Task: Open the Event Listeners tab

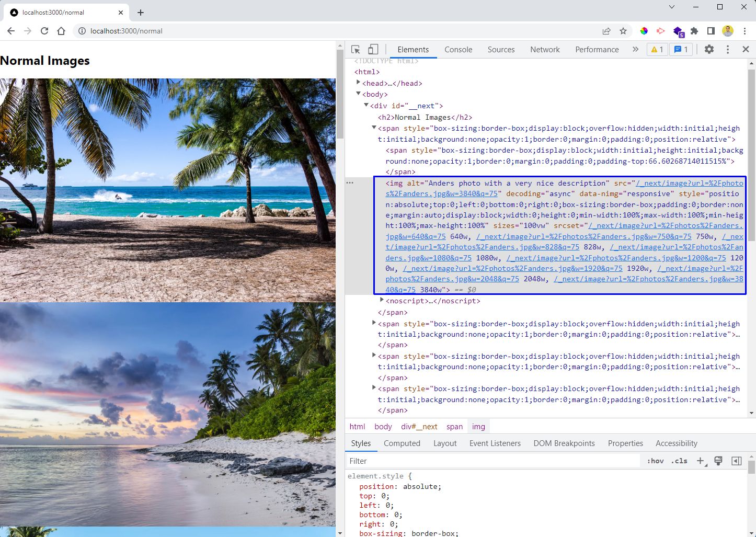Action: (x=495, y=443)
